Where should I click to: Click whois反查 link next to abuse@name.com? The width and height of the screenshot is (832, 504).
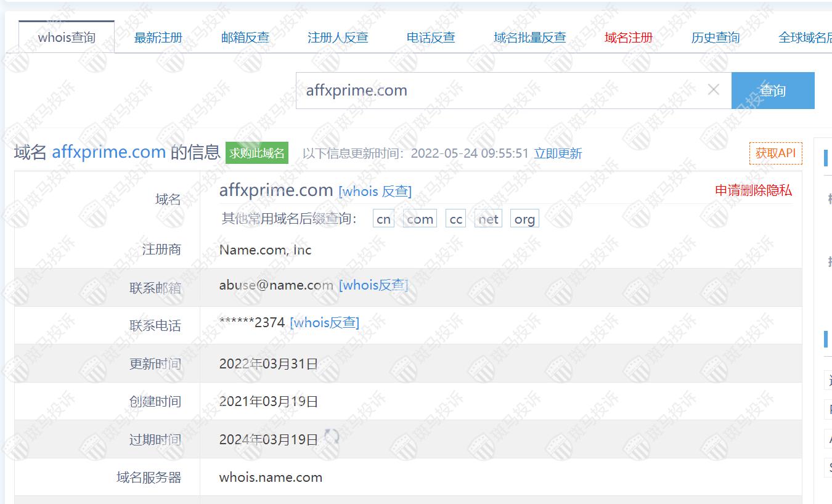point(373,285)
